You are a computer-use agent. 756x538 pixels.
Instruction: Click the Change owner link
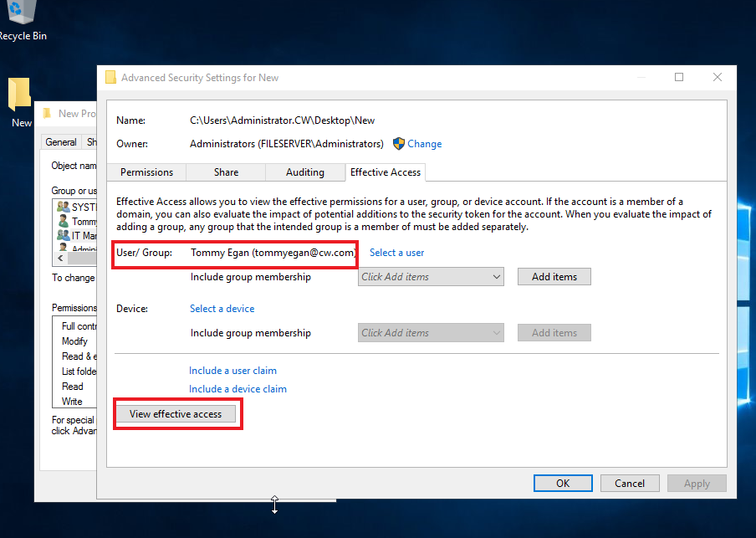tap(424, 144)
